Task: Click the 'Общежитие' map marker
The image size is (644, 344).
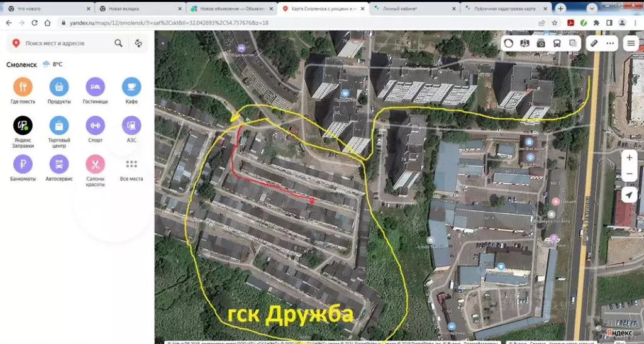Action: (241, 48)
